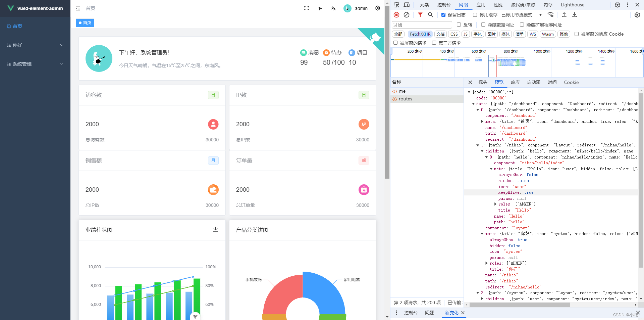
Task: Click the orange IP count icon
Action: pos(364,124)
